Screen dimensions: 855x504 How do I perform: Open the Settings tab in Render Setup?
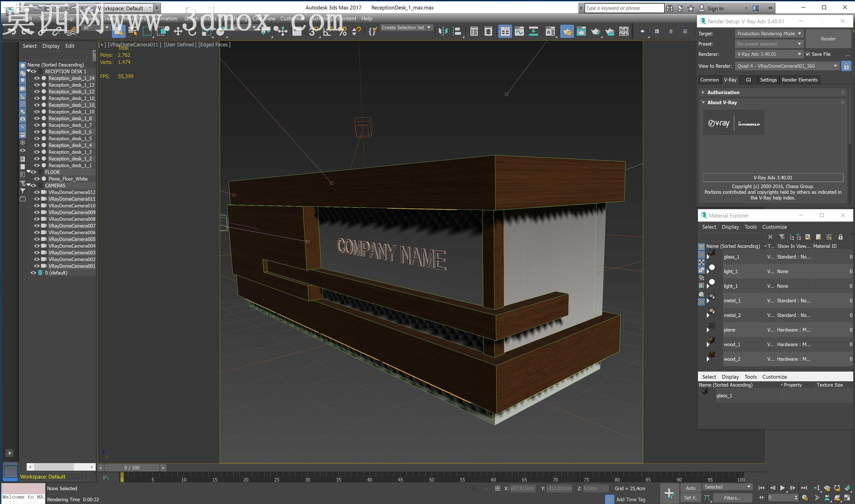coord(768,80)
